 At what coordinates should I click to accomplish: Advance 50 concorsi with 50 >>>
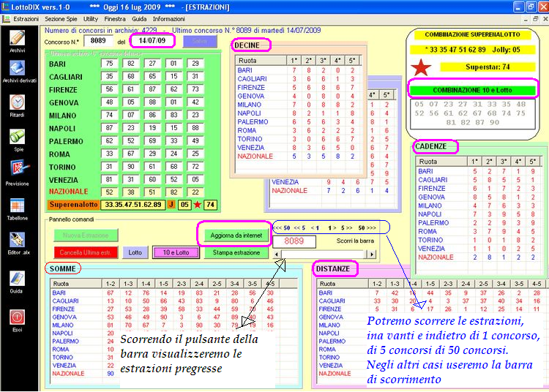pos(367,228)
